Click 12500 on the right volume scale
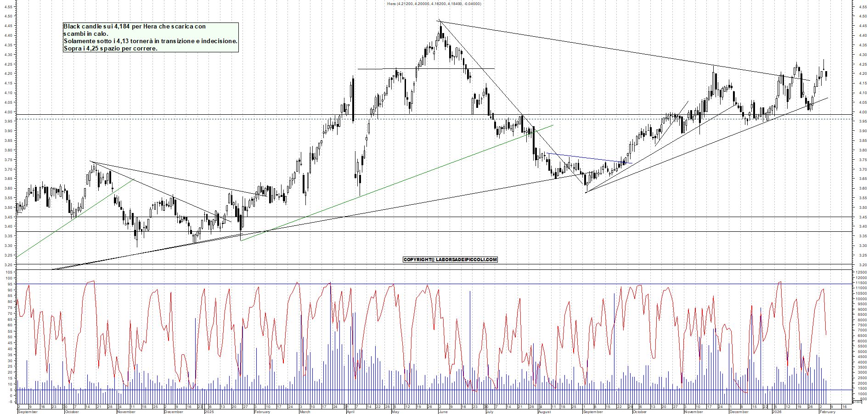This screenshot has height=414, width=868. 861,272
